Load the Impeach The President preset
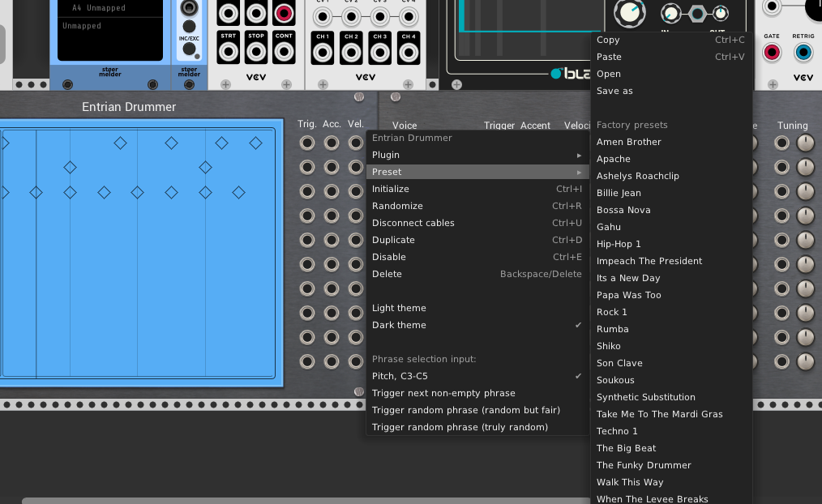The width and height of the screenshot is (822, 504). pos(671,262)
